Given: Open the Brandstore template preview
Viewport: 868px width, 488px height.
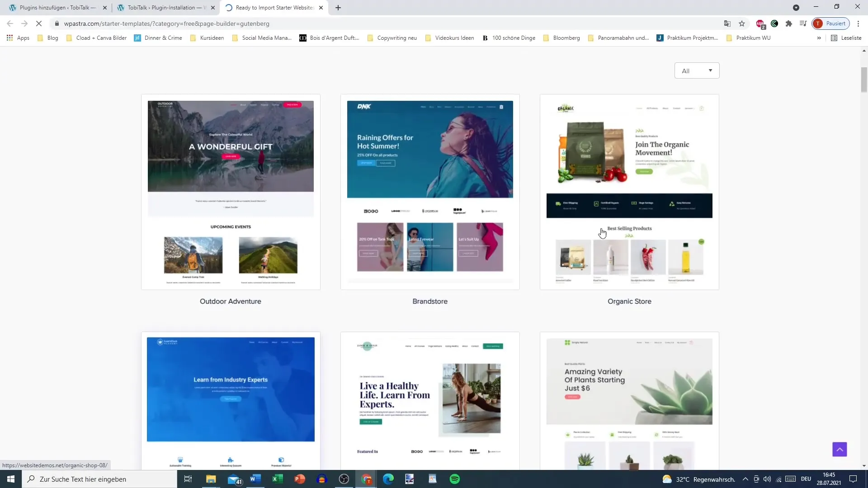Looking at the screenshot, I should (x=430, y=192).
